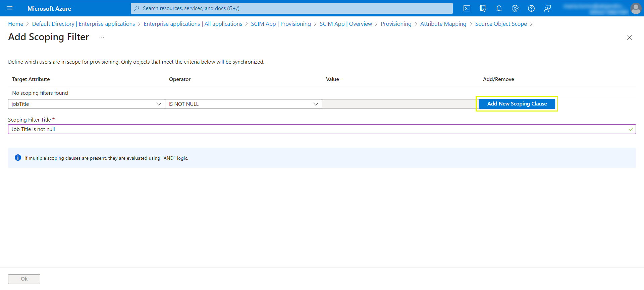Open Enterprise applications All applications breadcrumb
The width and height of the screenshot is (644, 290).
coord(193,24)
